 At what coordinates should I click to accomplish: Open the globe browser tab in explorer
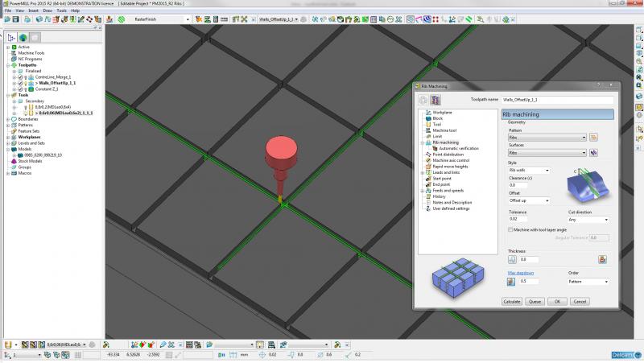click(x=23, y=37)
